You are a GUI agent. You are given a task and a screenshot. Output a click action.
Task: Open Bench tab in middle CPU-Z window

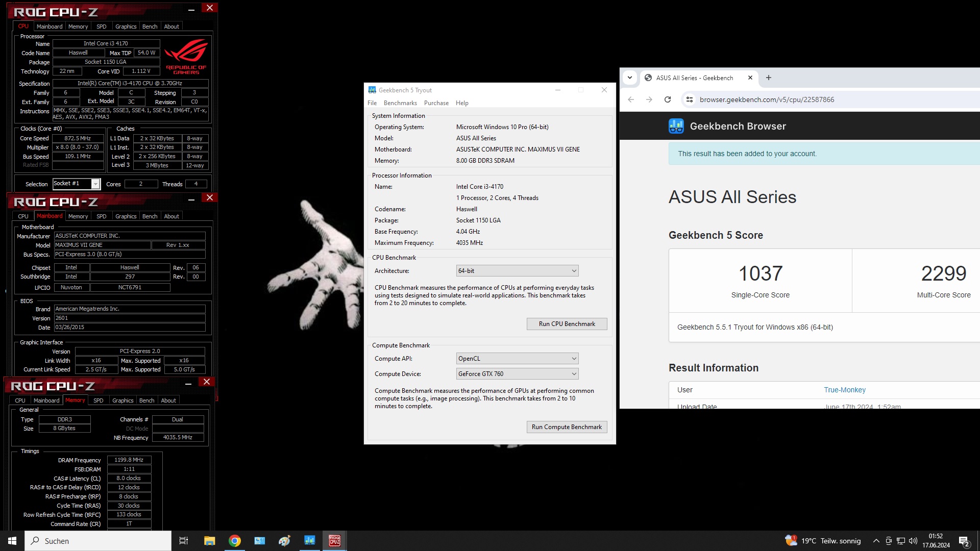(150, 216)
